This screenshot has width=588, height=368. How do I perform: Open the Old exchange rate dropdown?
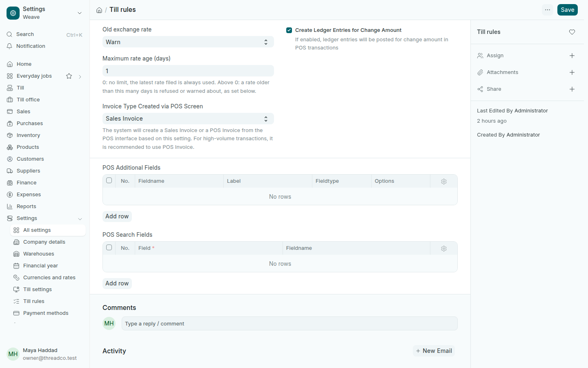pos(188,42)
